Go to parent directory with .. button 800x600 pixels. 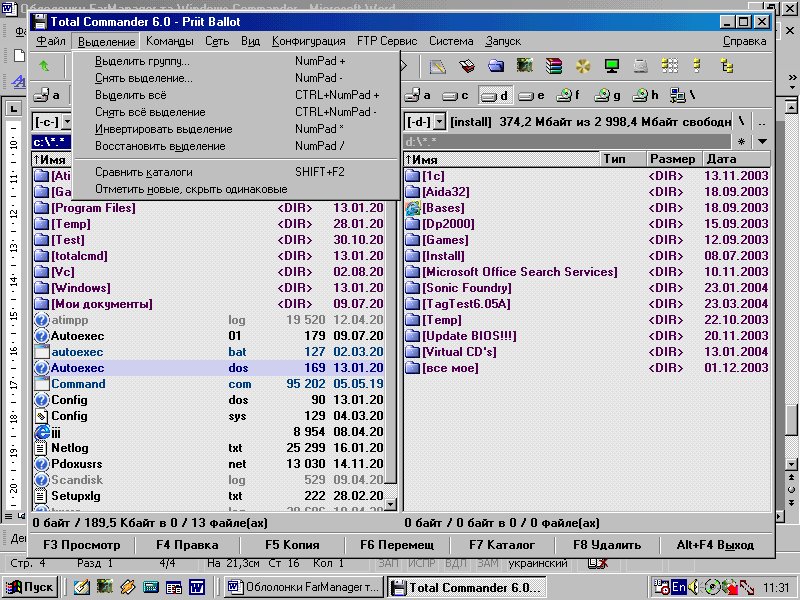tap(762, 122)
